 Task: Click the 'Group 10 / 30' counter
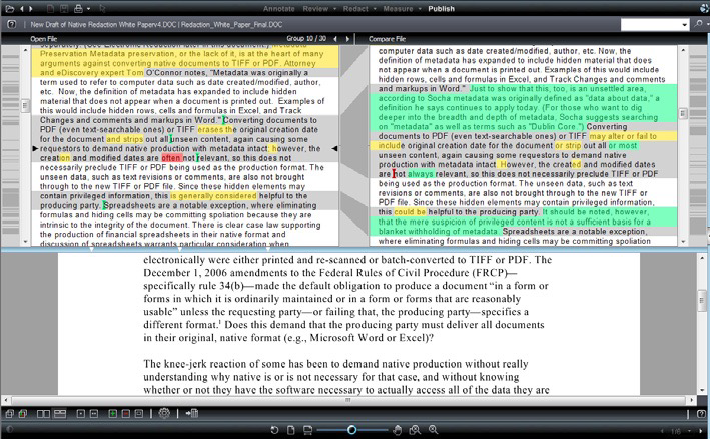pos(306,38)
